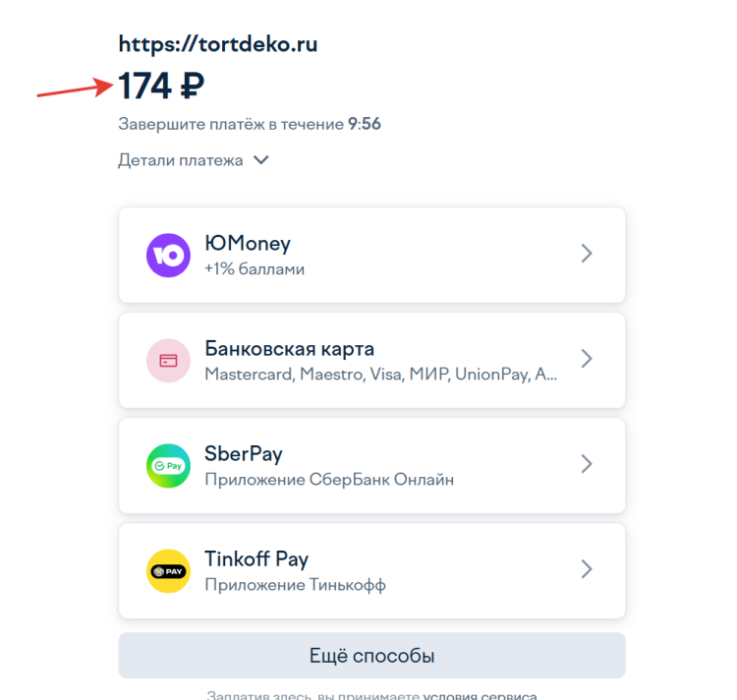This screenshot has width=737, height=700.
Task: Click the chevron arrow on Tinkoff Pay row
Action: (587, 569)
